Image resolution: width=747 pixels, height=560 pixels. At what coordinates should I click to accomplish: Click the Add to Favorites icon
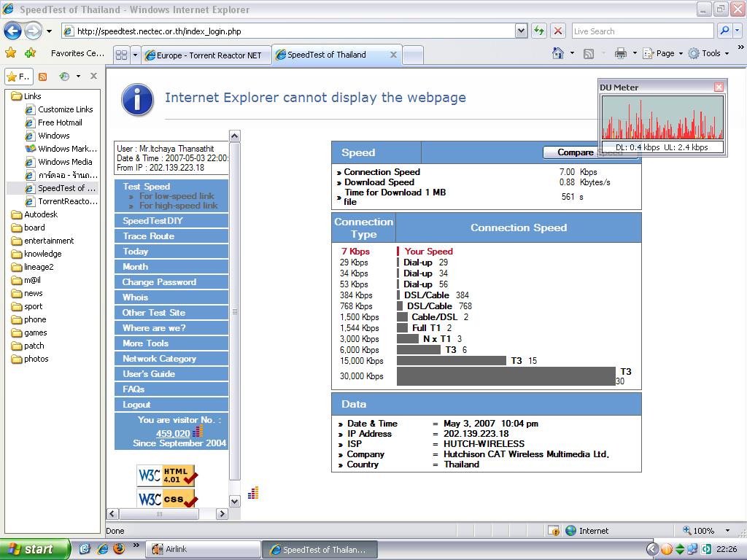click(31, 53)
